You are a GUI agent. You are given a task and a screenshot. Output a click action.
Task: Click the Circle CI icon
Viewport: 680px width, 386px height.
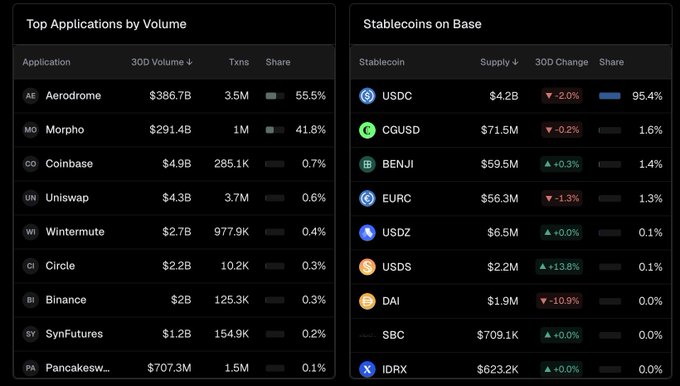[x=31, y=266]
